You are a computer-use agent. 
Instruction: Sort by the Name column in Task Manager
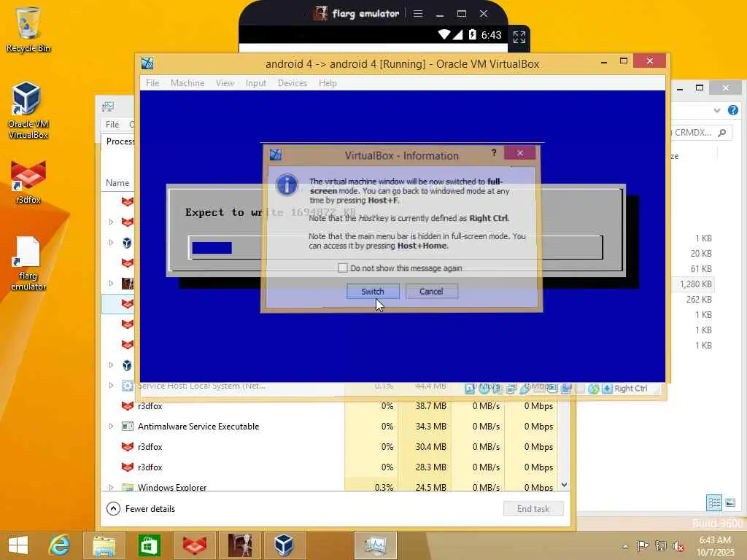tap(117, 183)
